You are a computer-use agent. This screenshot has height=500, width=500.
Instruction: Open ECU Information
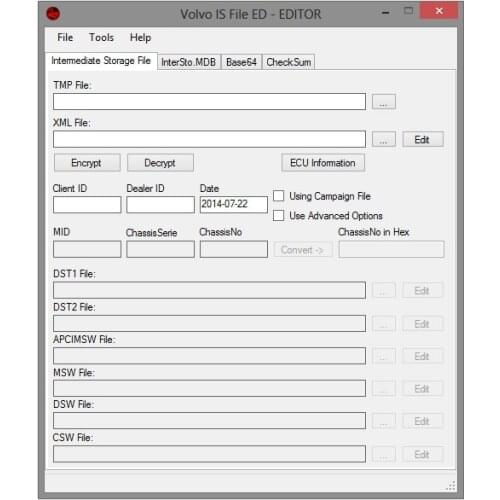point(323,163)
